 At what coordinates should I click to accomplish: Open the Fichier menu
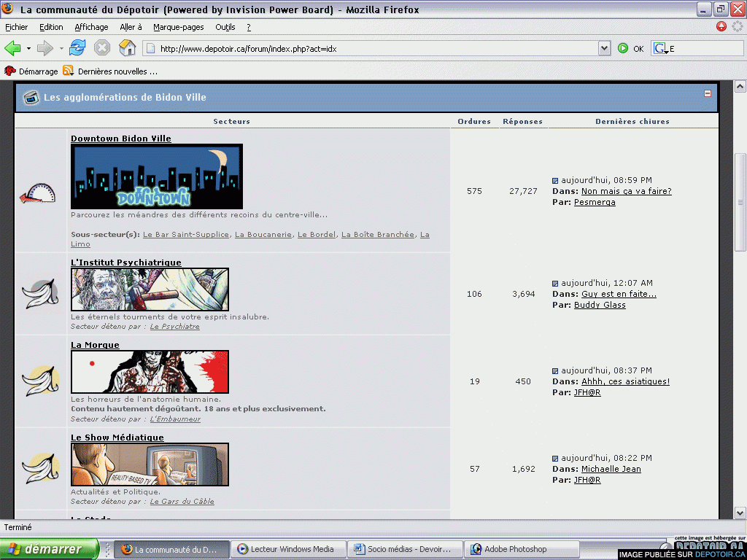pos(16,27)
